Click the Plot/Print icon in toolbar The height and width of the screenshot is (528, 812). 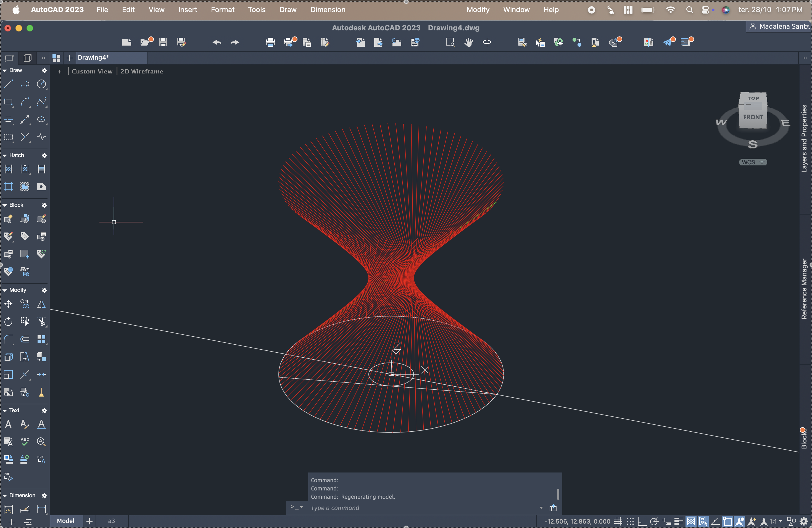click(x=270, y=42)
